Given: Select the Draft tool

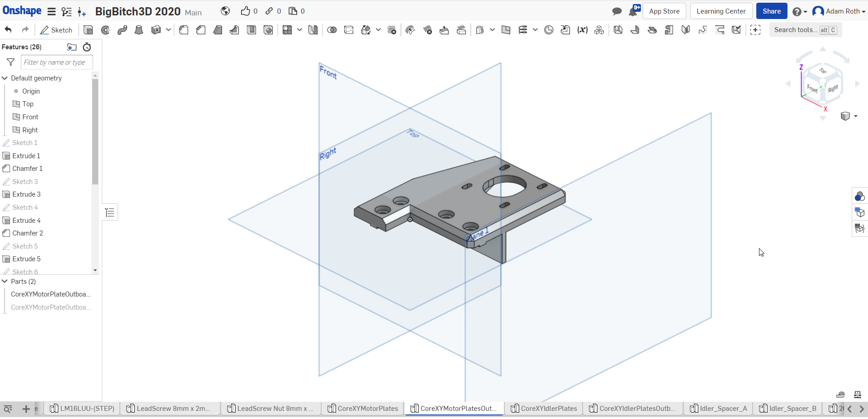Looking at the screenshot, I should click(218, 30).
